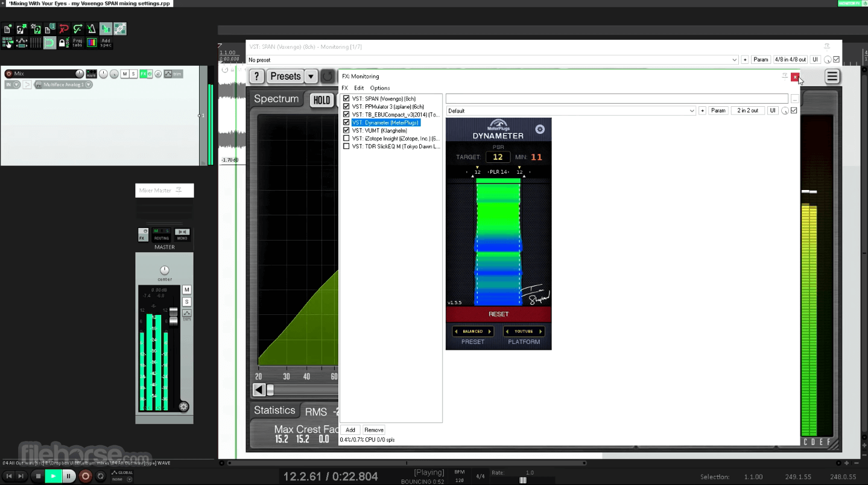Toggle the snap magnet icon
Image resolution: width=868 pixels, height=485 pixels.
coord(50,43)
